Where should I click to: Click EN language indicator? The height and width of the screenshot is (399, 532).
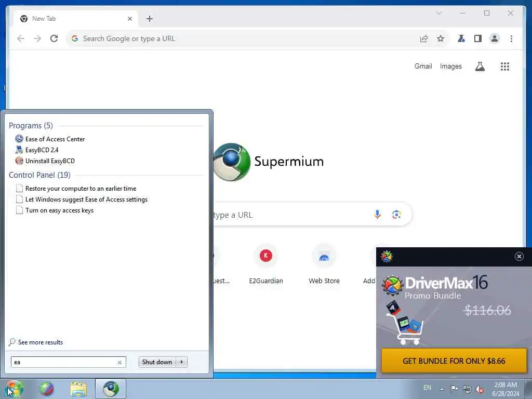point(427,388)
